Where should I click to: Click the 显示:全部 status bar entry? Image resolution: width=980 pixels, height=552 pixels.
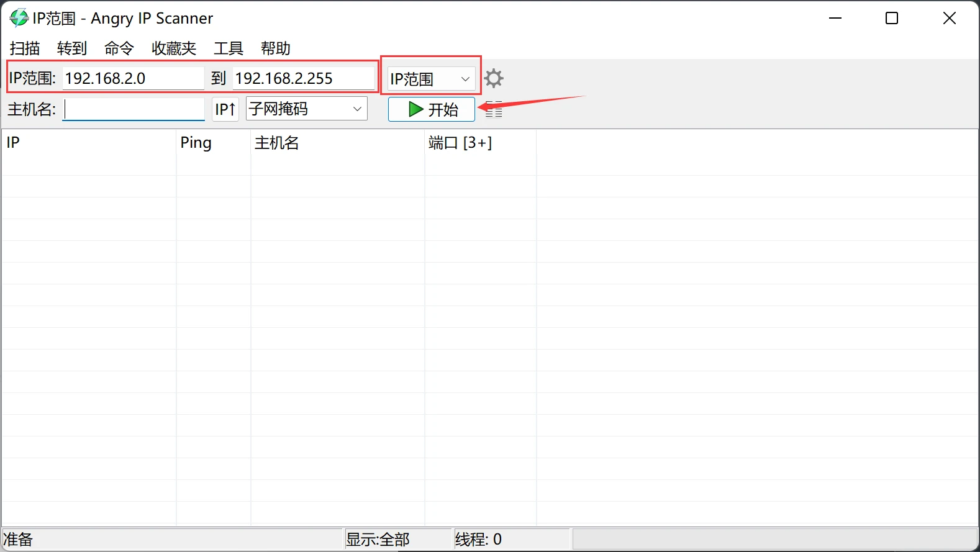[398, 539]
